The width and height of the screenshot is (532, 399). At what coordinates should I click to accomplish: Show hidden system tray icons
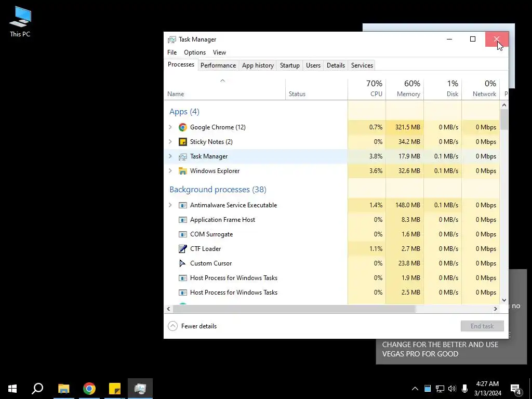(415, 389)
